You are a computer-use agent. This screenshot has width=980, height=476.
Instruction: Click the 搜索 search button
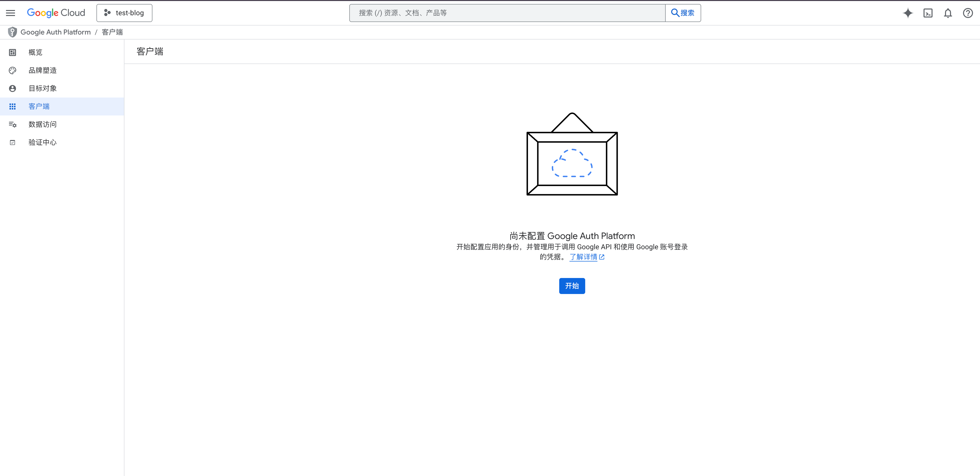coord(683,13)
